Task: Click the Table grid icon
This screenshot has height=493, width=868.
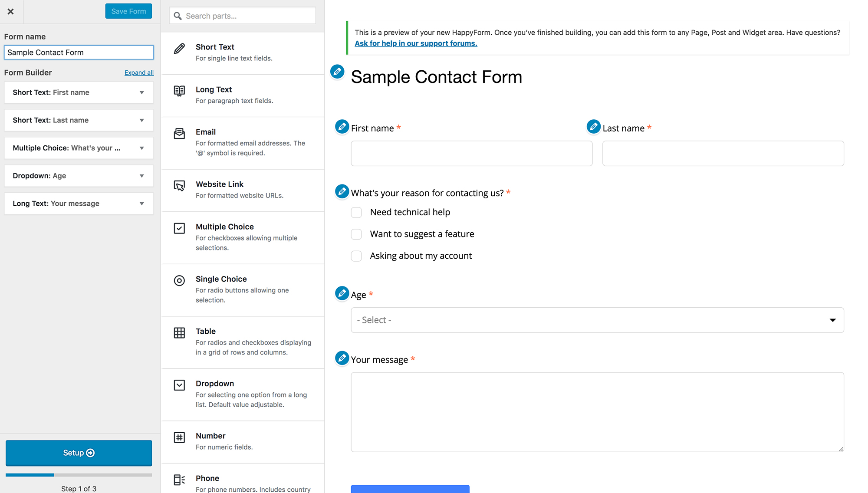Action: tap(179, 333)
